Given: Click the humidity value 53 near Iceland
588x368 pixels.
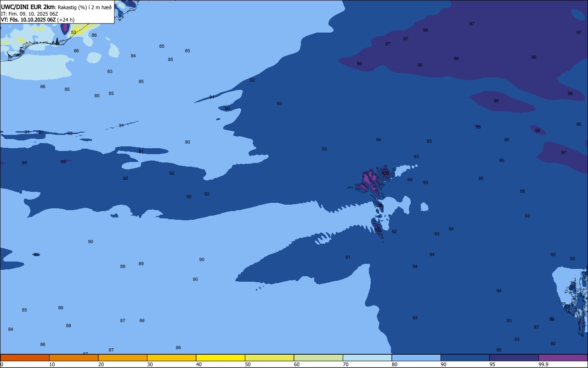Looking at the screenshot, I should [73, 33].
